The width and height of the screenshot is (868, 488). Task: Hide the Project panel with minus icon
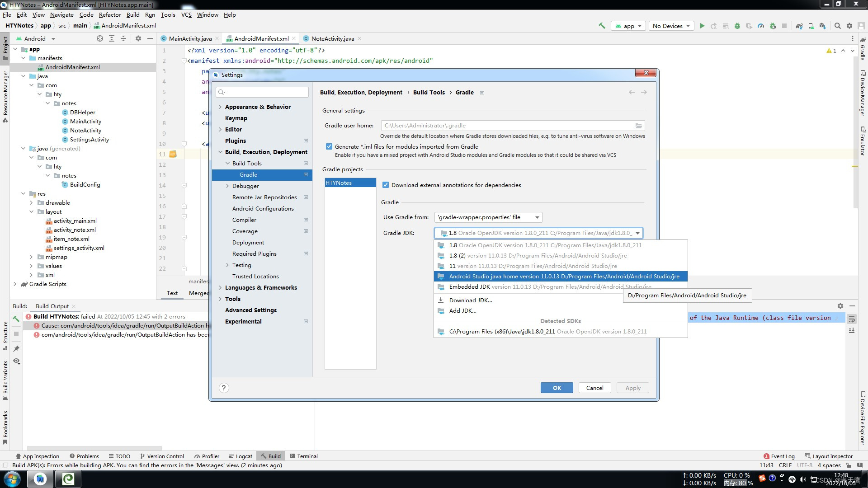150,38
